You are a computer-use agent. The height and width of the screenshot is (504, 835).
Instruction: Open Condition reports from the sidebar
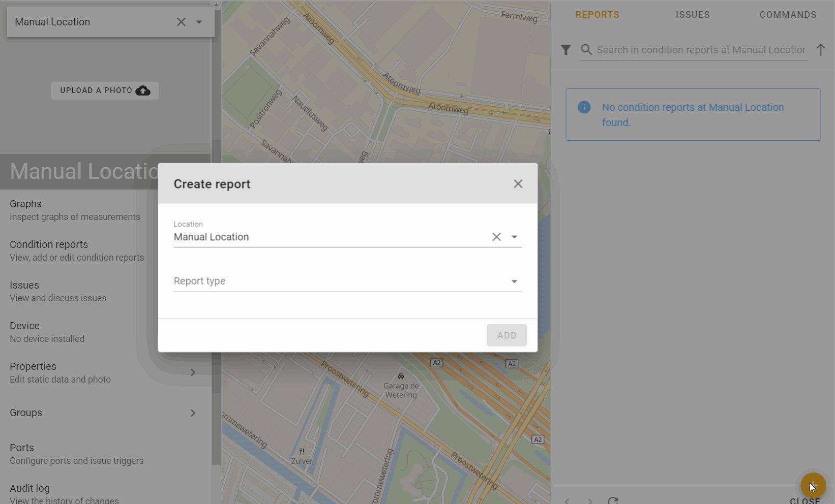(x=48, y=244)
